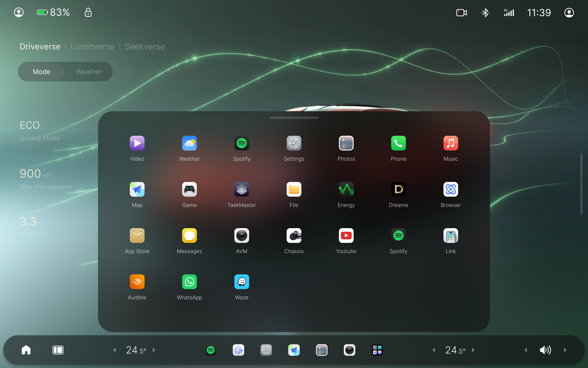588x368 pixels.
Task: Tap the 83% battery indicator
Action: pos(53,12)
